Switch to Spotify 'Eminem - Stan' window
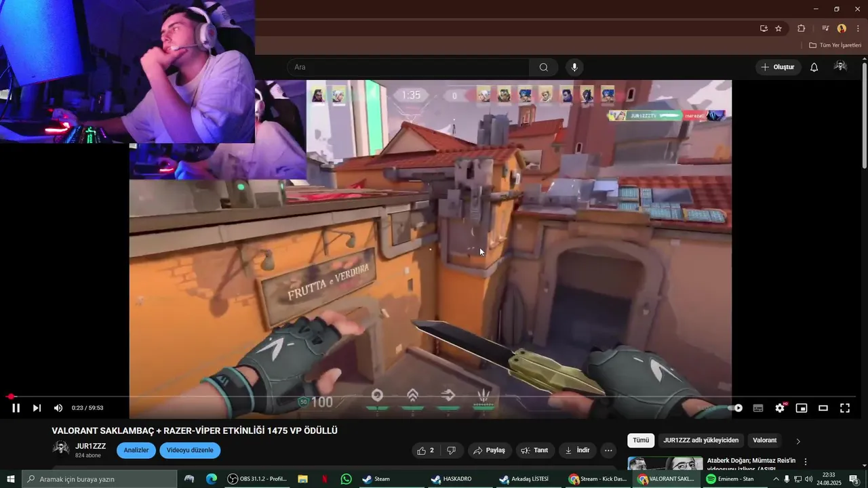The image size is (868, 488). click(x=734, y=479)
